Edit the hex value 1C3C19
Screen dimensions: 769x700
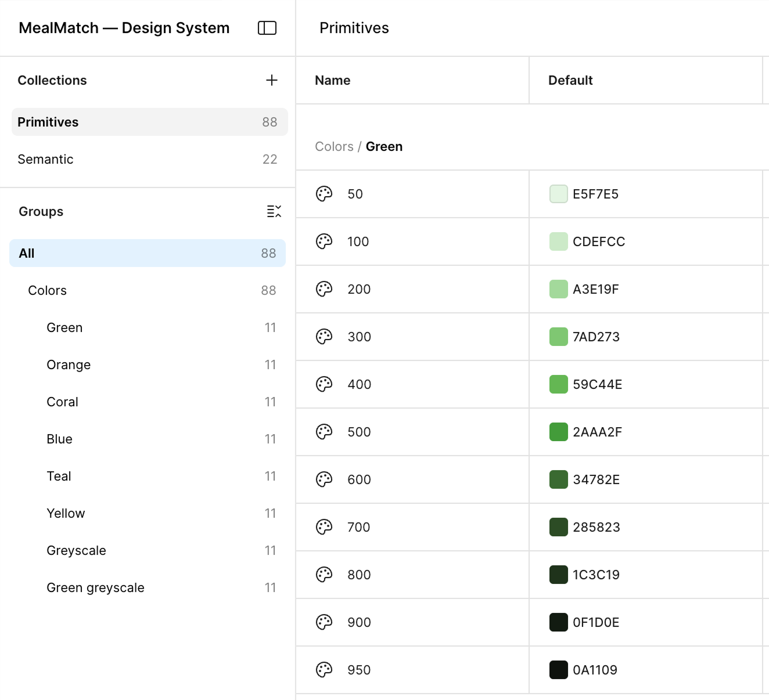[x=596, y=575]
